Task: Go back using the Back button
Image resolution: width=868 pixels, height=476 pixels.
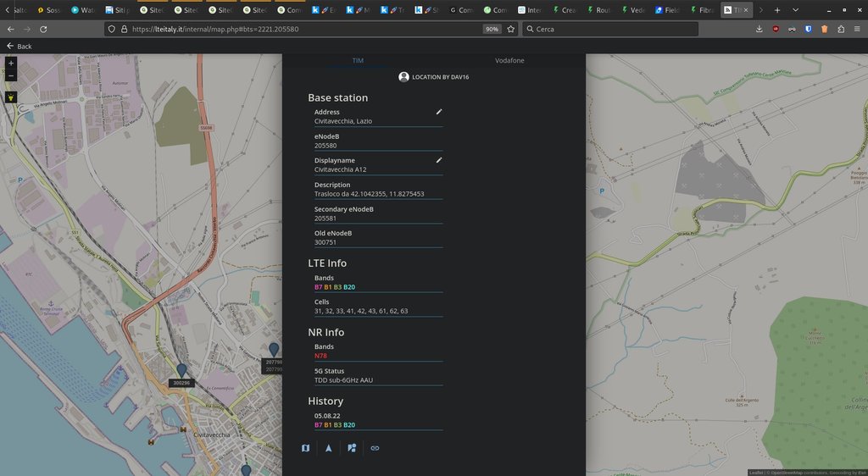Action: click(19, 46)
